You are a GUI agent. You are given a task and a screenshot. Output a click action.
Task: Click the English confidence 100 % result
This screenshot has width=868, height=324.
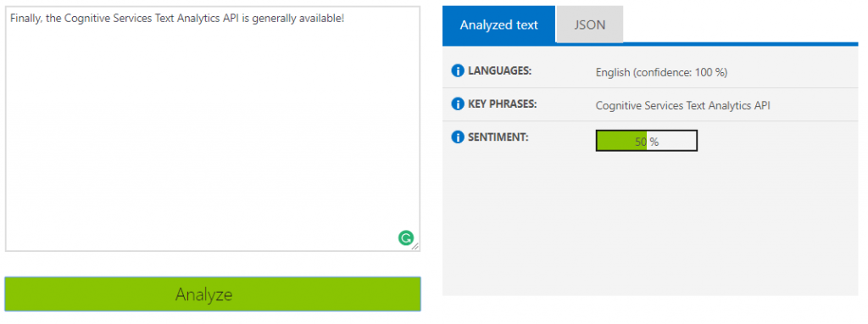[661, 72]
